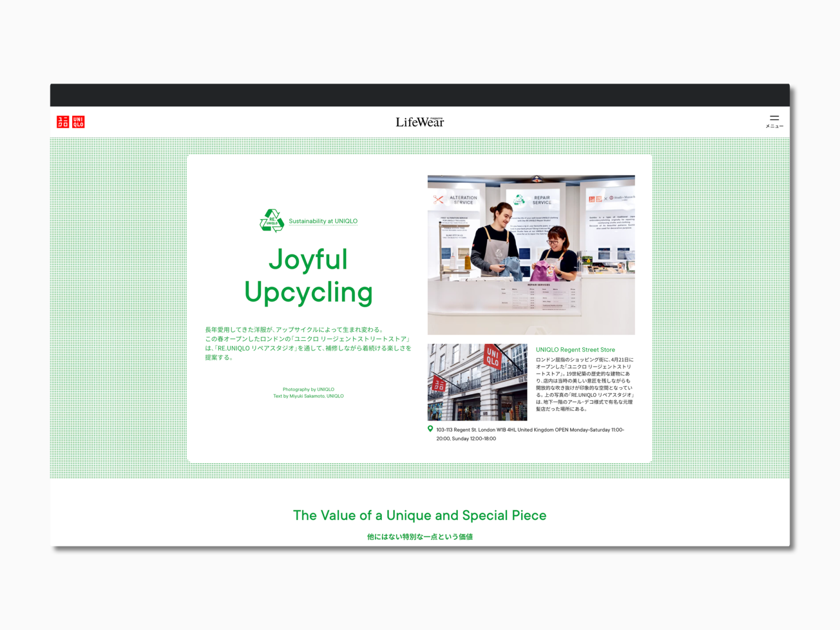This screenshot has width=840, height=630.
Task: Click the green RE.UNIQLO recycling icon
Action: tap(272, 221)
